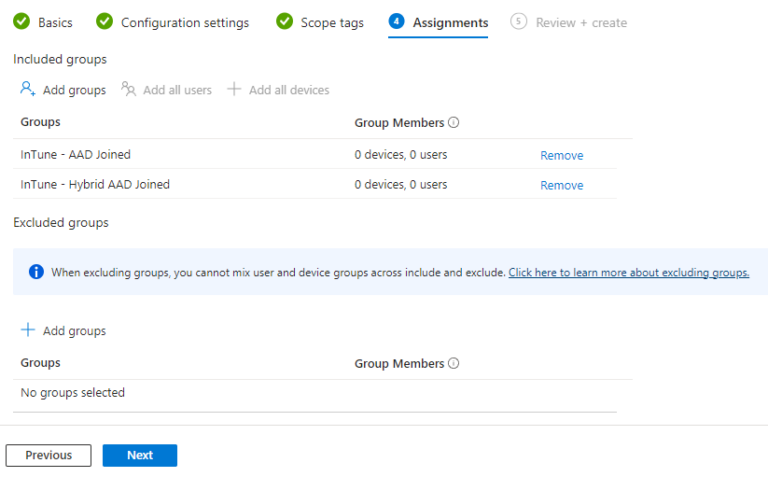Click the green checkmark icon for Basics step
The height and width of the screenshot is (477, 768).
pyautogui.click(x=21, y=21)
